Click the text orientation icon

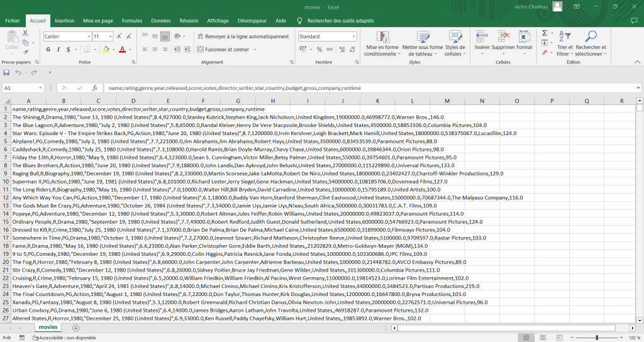tap(177, 36)
